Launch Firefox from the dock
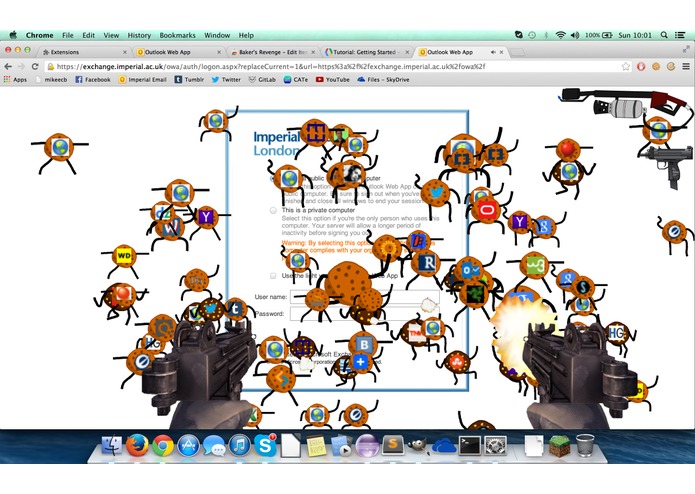The height and width of the screenshot is (494, 695). (x=137, y=445)
